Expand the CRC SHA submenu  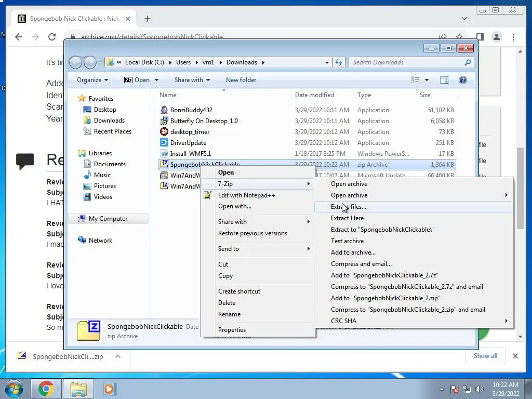click(413, 321)
